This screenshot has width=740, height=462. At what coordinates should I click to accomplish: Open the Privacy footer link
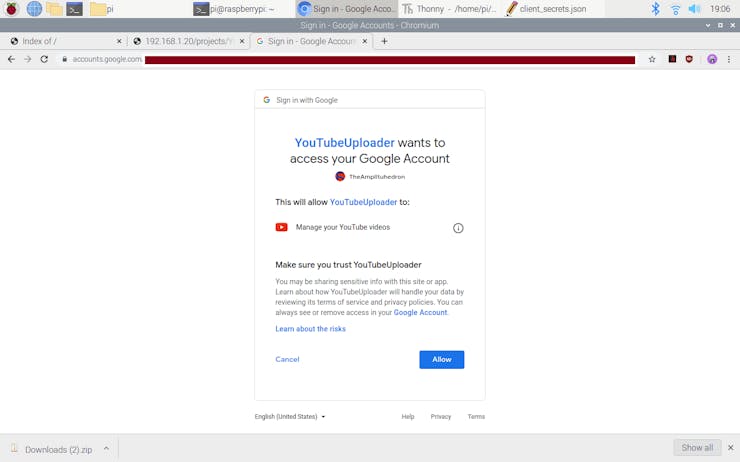click(x=441, y=417)
